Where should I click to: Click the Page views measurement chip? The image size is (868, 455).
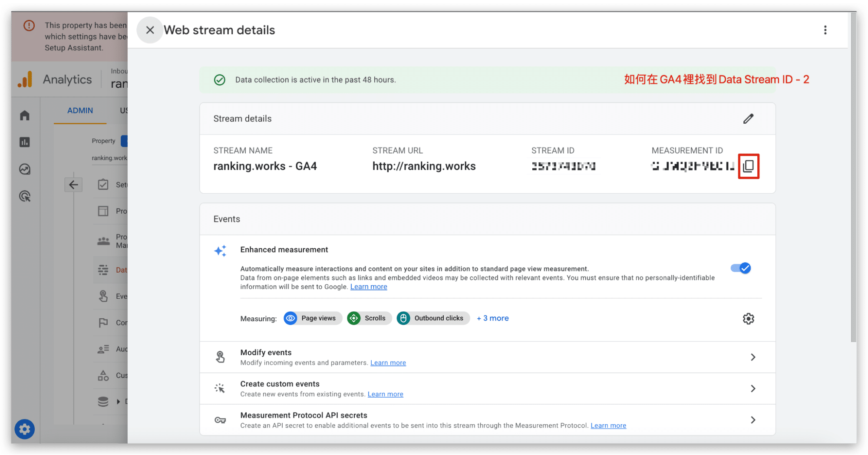[x=313, y=318]
